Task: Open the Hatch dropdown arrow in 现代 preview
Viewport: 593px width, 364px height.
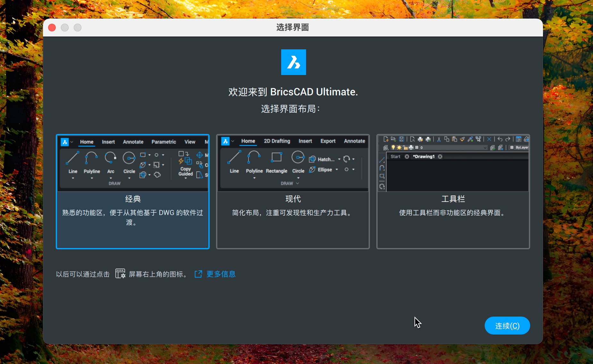Action: (339, 159)
